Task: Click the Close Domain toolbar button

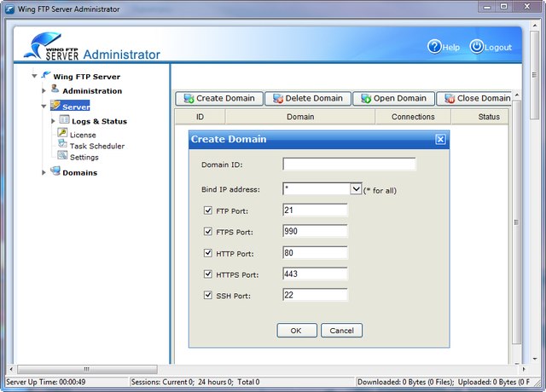Action: pyautogui.click(x=477, y=98)
